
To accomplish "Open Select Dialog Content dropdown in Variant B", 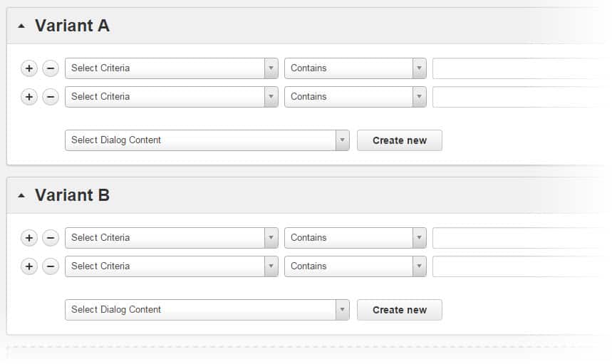I will [207, 310].
